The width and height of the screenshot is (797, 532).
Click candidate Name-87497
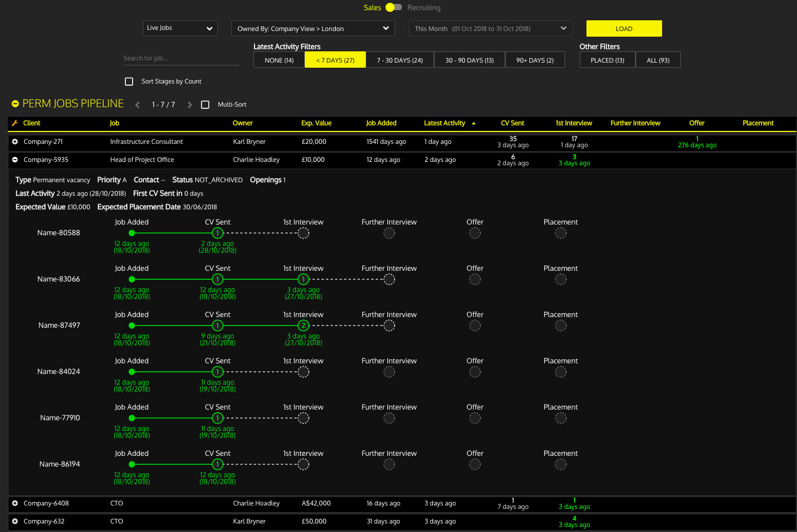tap(59, 326)
